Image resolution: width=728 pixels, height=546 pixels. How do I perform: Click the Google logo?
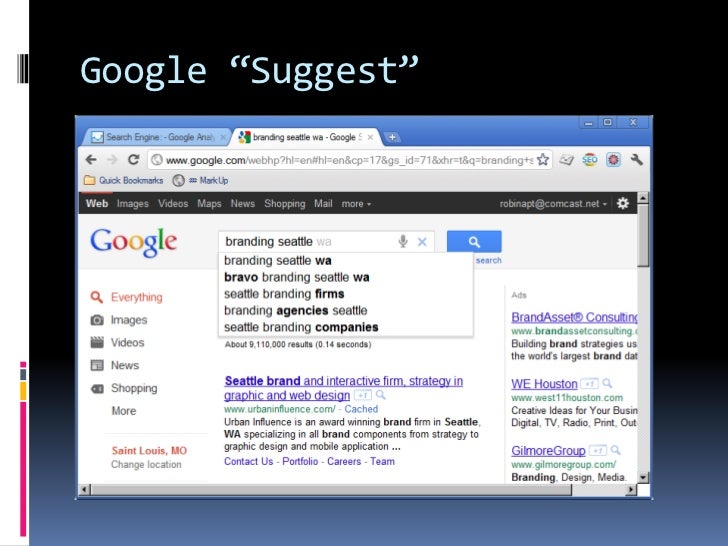[133, 242]
